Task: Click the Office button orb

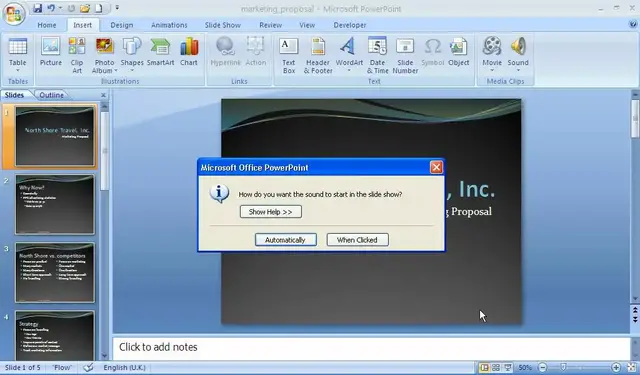Action: [x=14, y=13]
